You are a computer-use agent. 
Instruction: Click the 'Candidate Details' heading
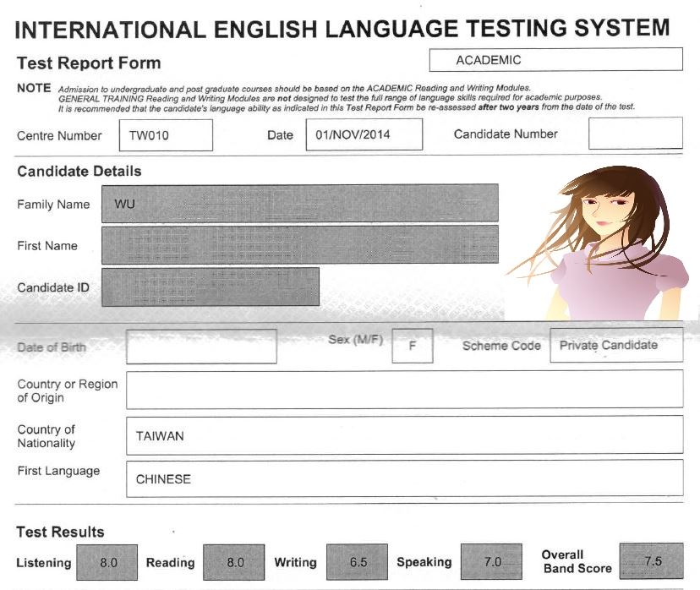click(x=79, y=171)
